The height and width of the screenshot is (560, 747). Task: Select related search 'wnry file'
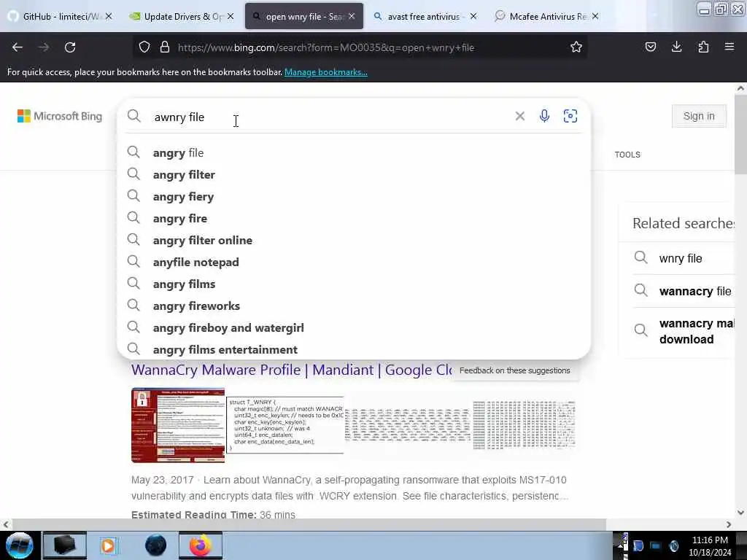pyautogui.click(x=681, y=259)
